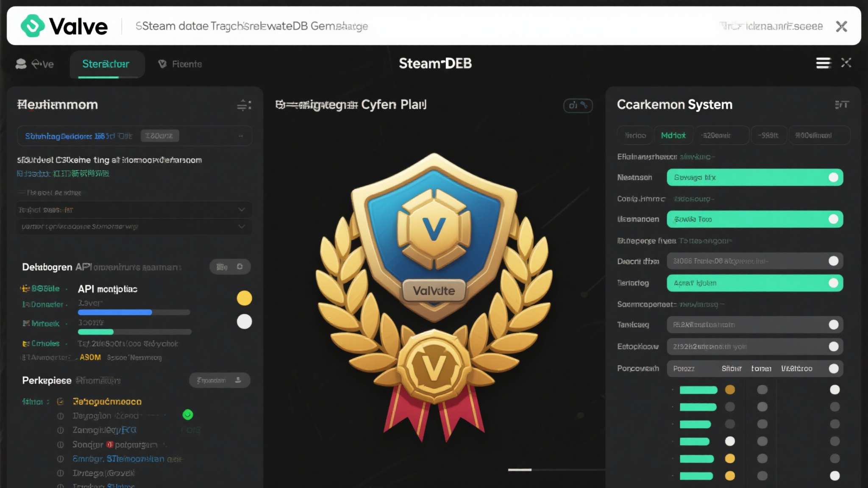Open the hamburger menu beside Steam-DEB
The width and height of the screenshot is (868, 488).
pyautogui.click(x=823, y=63)
